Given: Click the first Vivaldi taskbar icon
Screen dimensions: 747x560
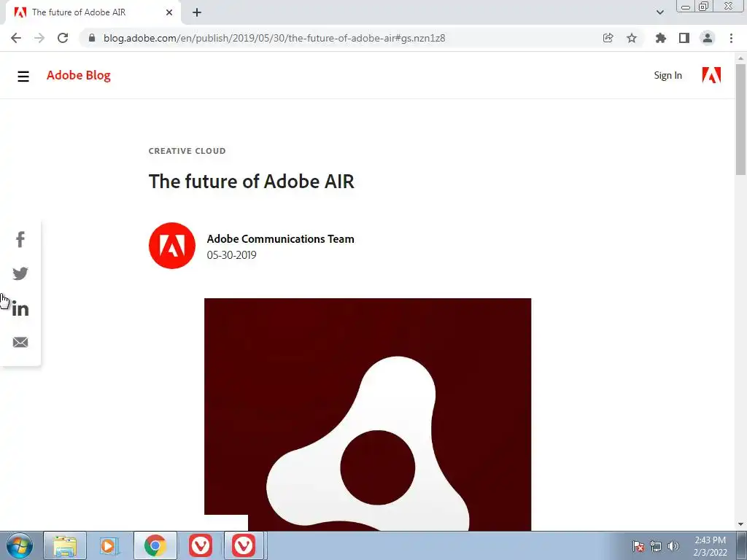Looking at the screenshot, I should (x=200, y=545).
